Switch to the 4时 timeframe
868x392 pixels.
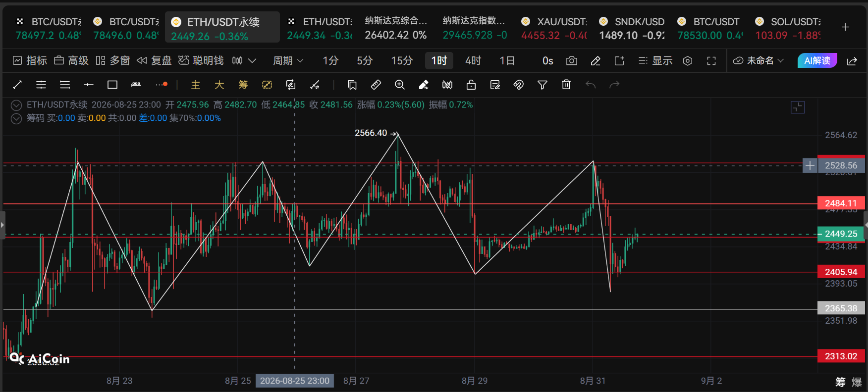coord(473,61)
